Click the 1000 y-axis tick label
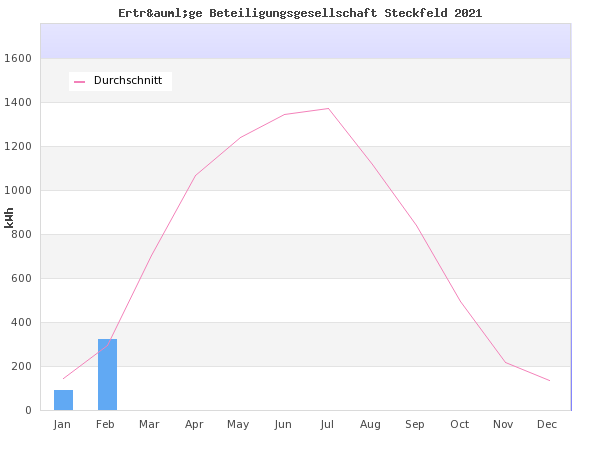 tap(20, 191)
